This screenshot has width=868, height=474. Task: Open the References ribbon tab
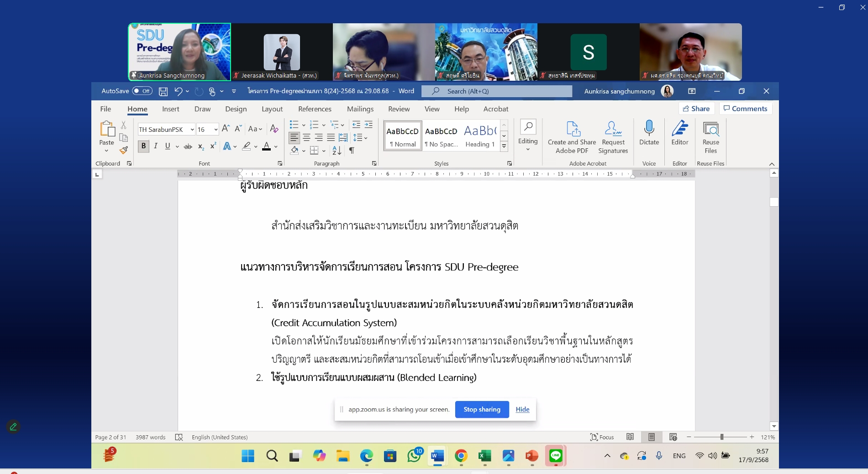(x=315, y=109)
